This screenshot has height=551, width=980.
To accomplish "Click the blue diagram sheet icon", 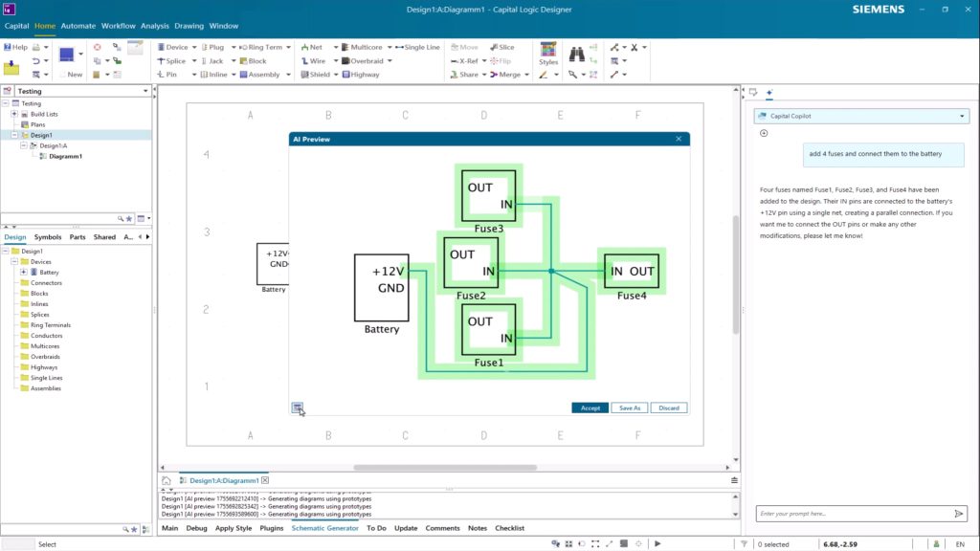I will tap(67, 55).
